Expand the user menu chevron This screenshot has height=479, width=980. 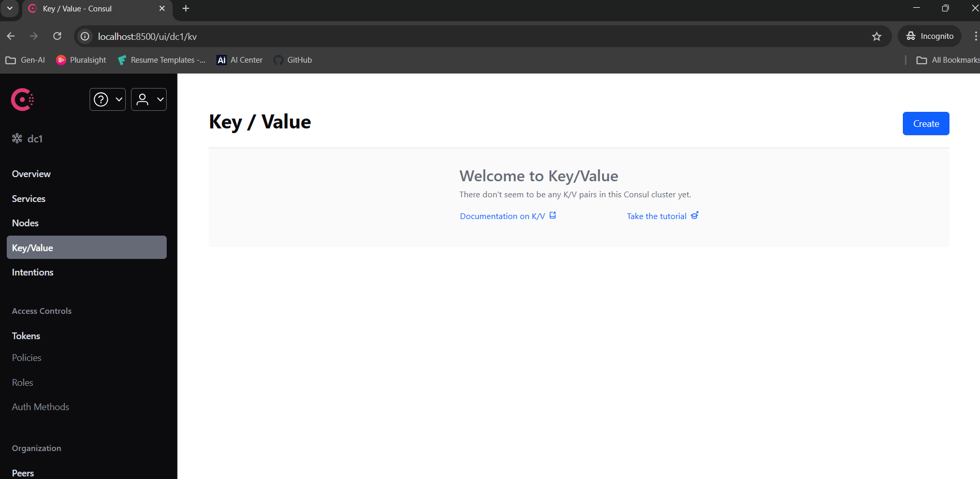click(159, 99)
